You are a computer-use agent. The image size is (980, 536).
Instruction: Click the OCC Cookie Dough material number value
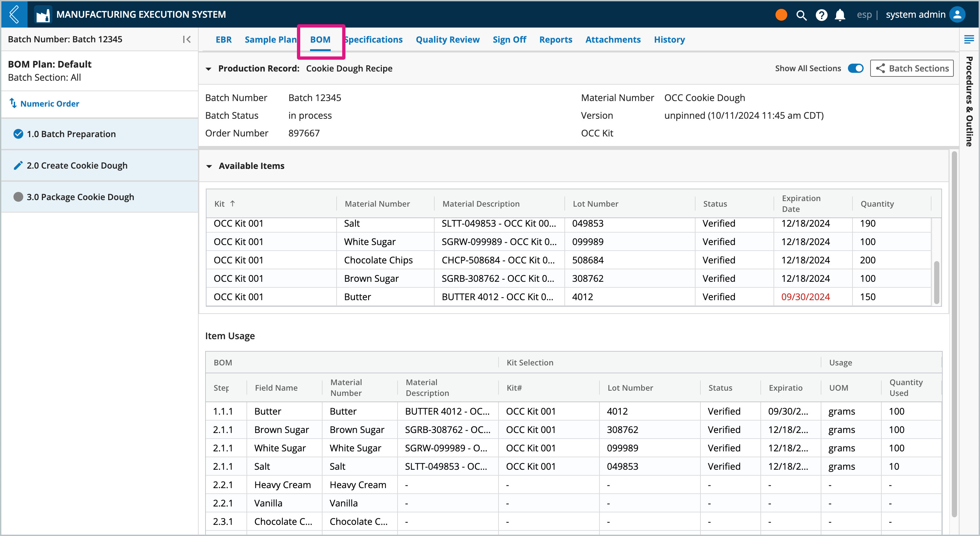[704, 97]
